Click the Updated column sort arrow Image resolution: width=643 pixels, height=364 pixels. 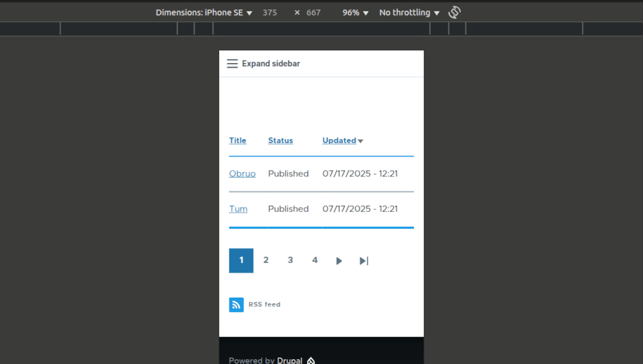(x=360, y=141)
